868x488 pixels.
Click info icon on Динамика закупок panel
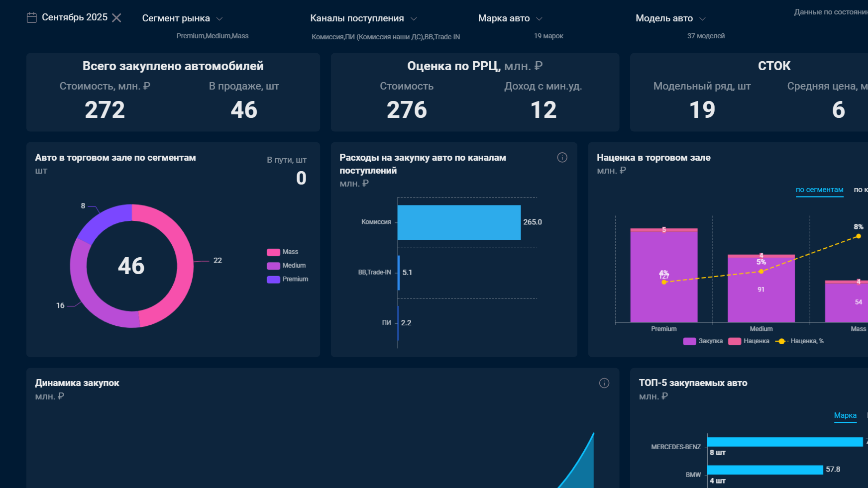[604, 383]
